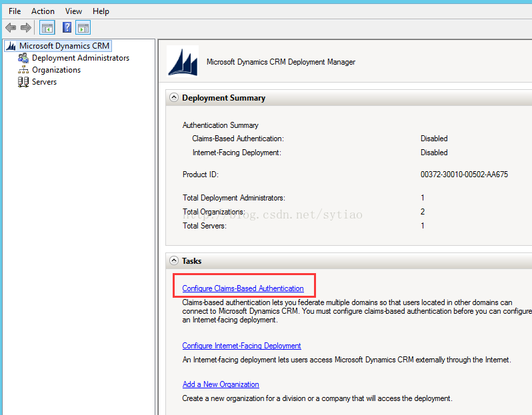Collapse the Deployment Summary section
Screen dimensions: 532x415
(x=174, y=98)
